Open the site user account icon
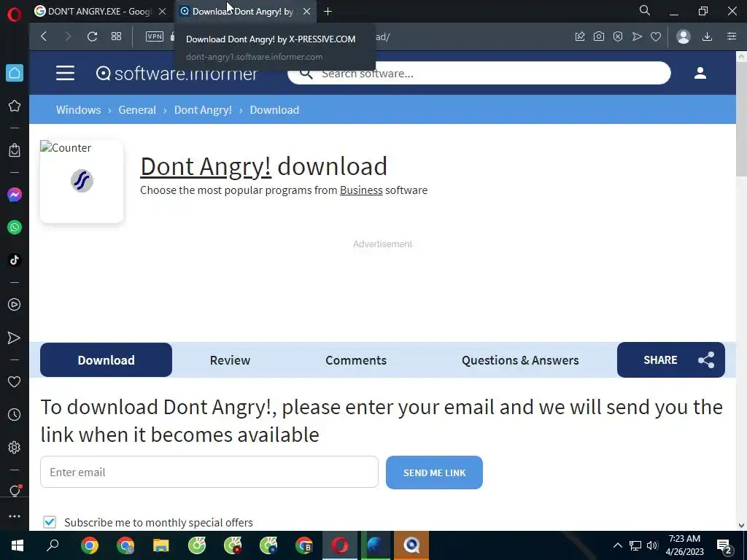747x560 pixels. [700, 73]
